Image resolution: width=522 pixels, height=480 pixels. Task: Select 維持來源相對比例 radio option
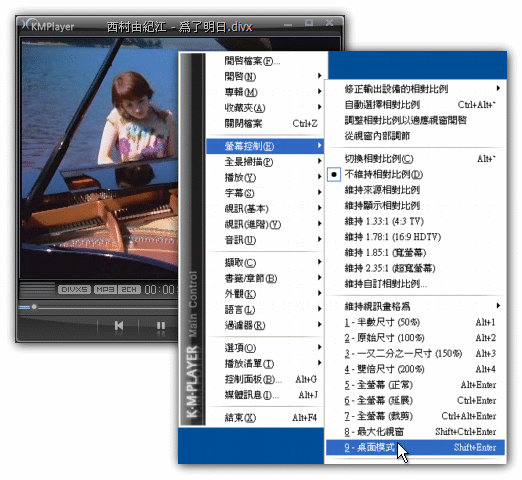click(x=415, y=190)
